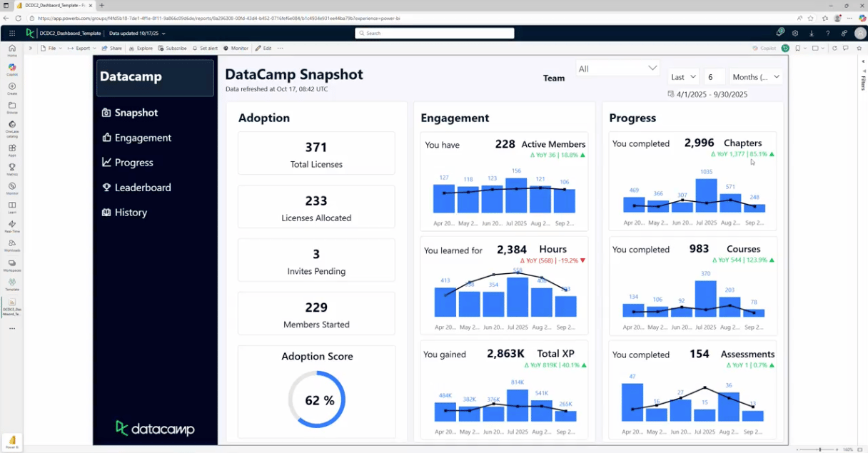Click the notifications bell in the header
The height and width of the screenshot is (453, 868).
click(779, 33)
